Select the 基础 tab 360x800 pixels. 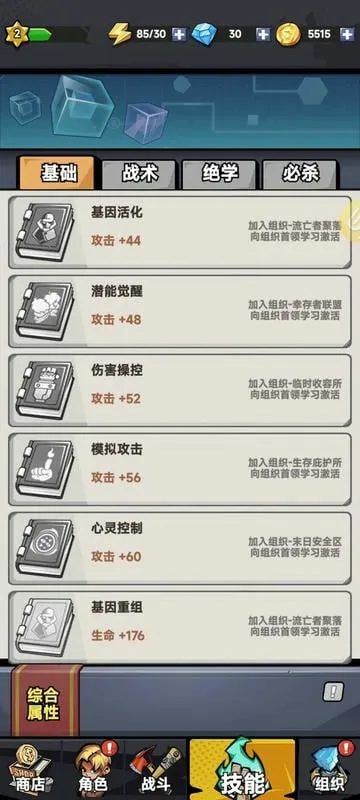click(x=57, y=173)
